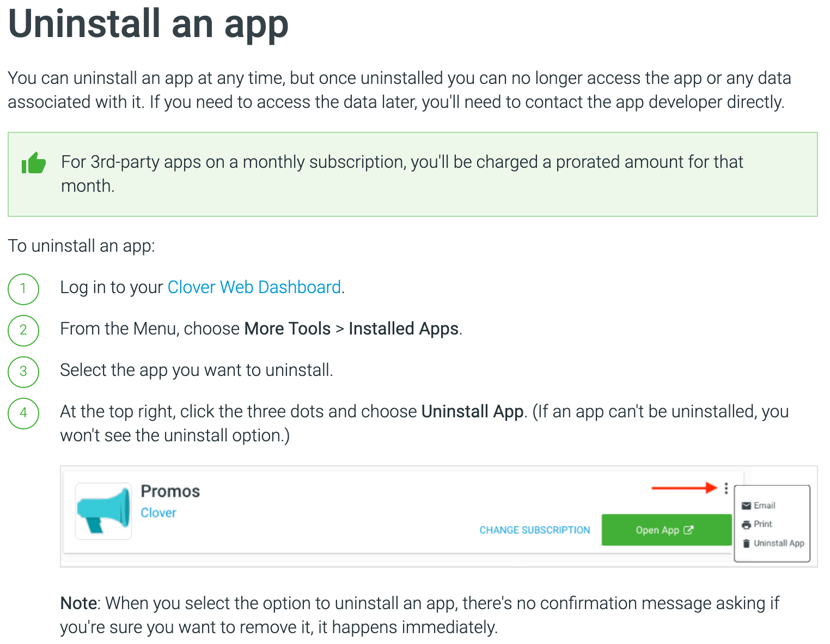Select the step 2 number circle
Viewport: 830px width, 644px height.
(23, 330)
